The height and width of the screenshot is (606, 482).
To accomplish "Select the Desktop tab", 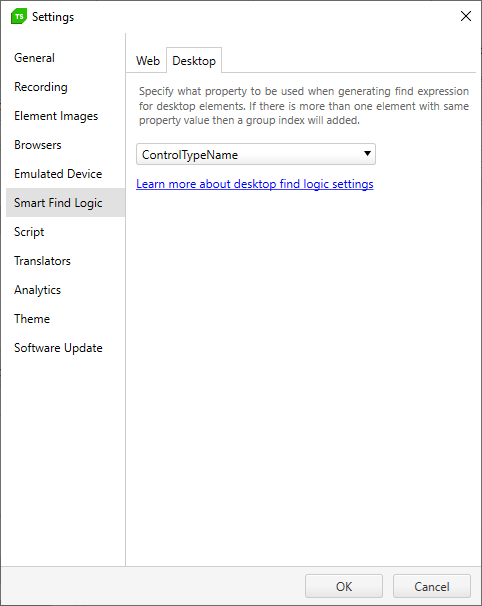I will 194,61.
